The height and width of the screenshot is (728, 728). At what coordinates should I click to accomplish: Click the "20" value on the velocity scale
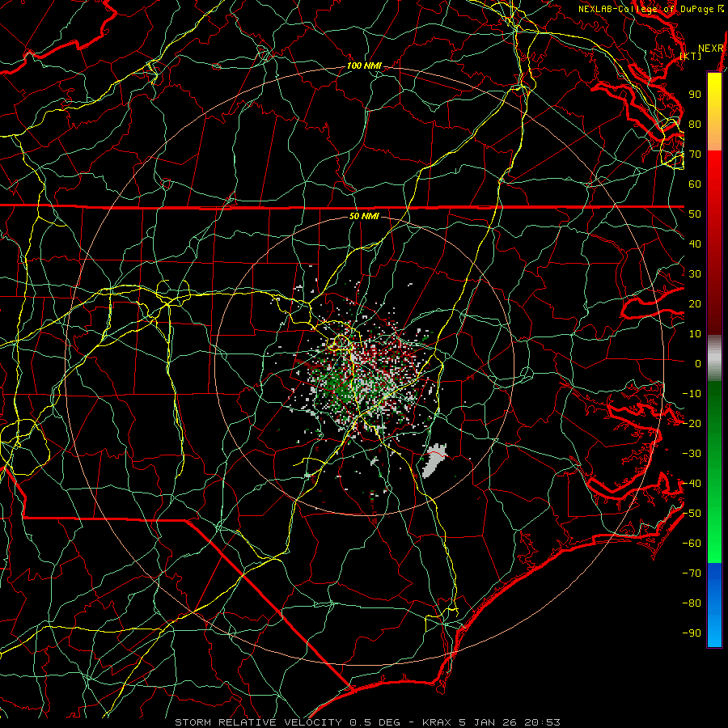(x=695, y=304)
